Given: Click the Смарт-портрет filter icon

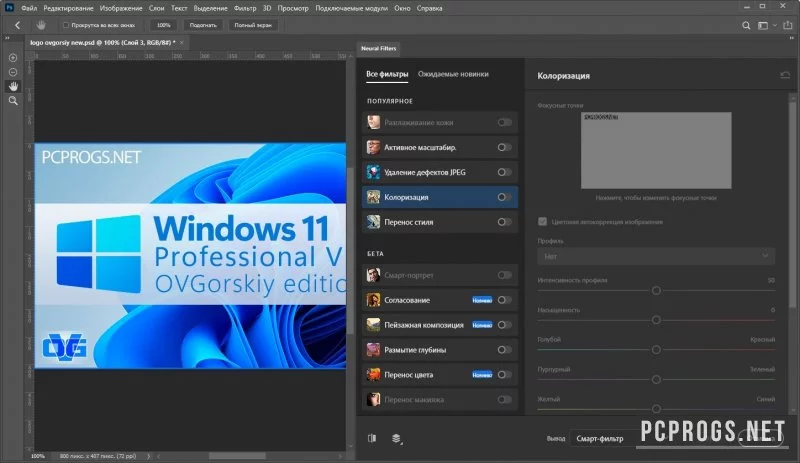Looking at the screenshot, I should pos(373,275).
